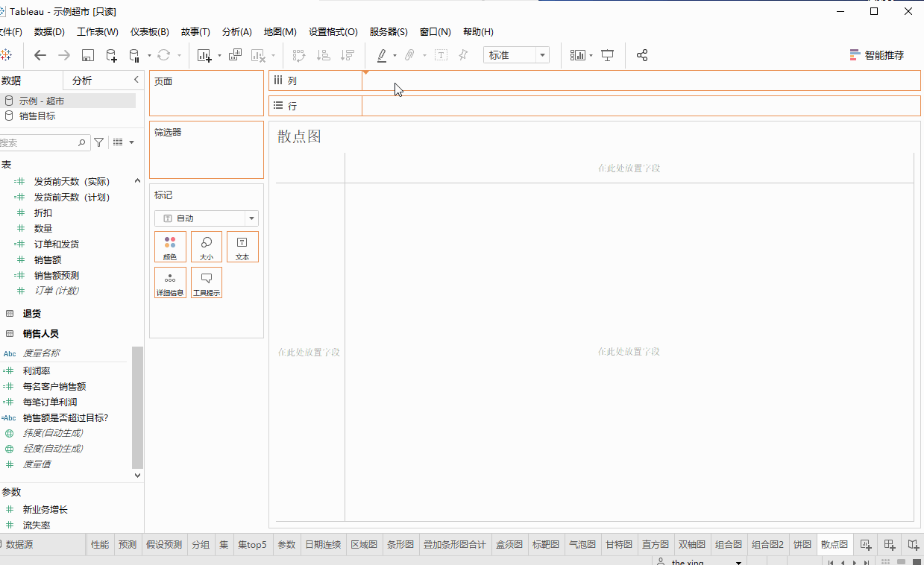Click the data pane search field

(43, 142)
